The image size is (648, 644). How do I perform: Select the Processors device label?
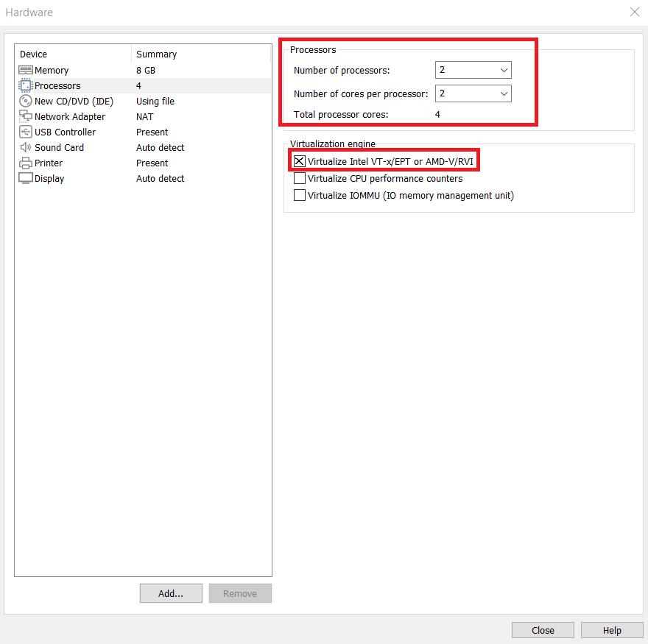point(57,85)
